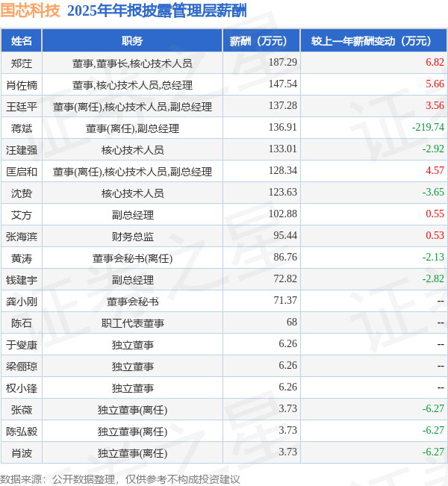Click the salary value 128.34
The height and width of the screenshot is (486, 448).
283,171
